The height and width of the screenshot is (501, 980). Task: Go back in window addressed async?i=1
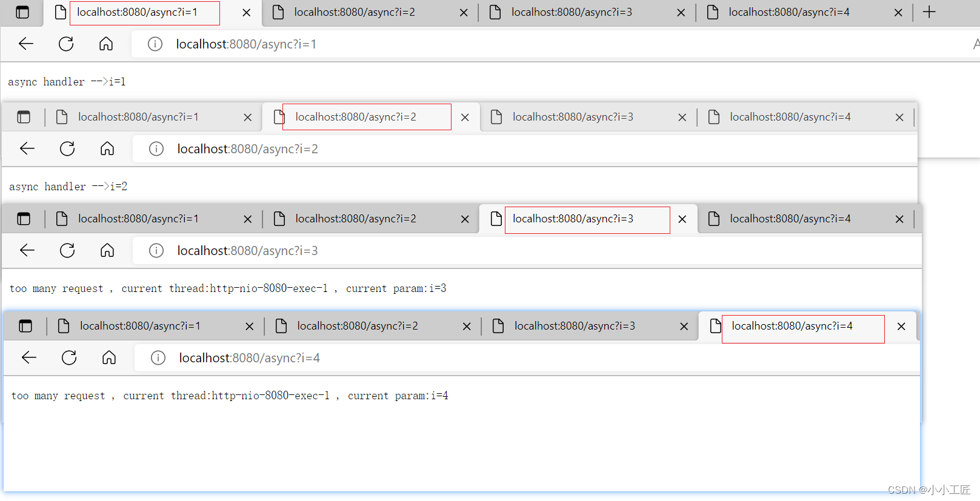26,44
